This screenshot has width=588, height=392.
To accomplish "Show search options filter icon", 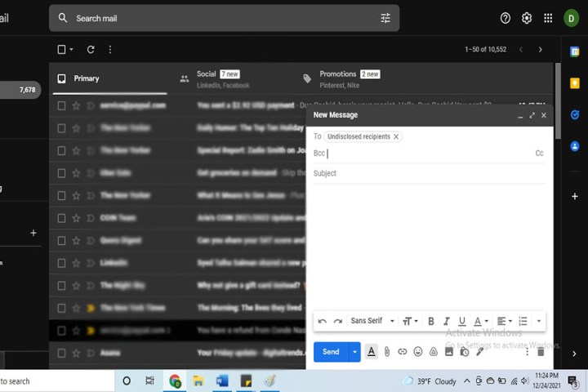I will pos(385,18).
